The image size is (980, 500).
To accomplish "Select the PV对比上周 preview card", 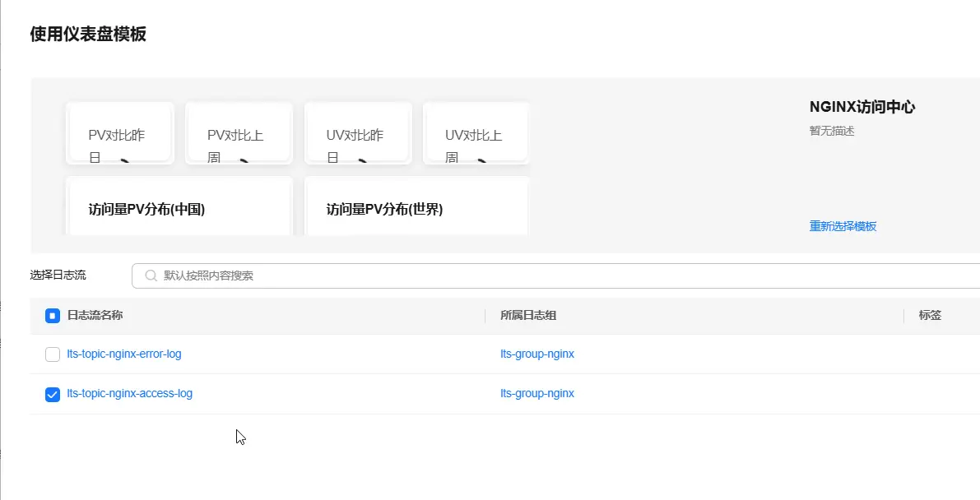I will (x=239, y=133).
